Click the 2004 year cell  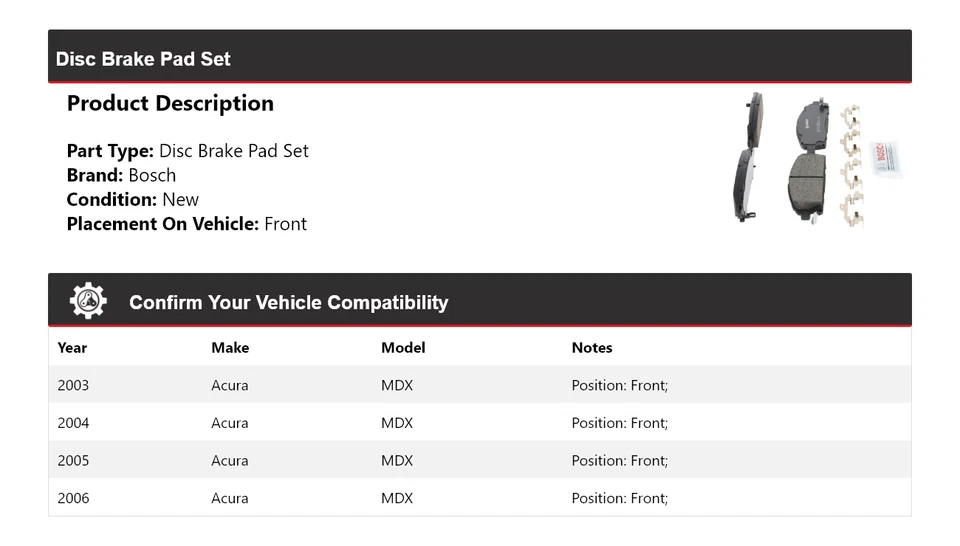click(x=73, y=423)
